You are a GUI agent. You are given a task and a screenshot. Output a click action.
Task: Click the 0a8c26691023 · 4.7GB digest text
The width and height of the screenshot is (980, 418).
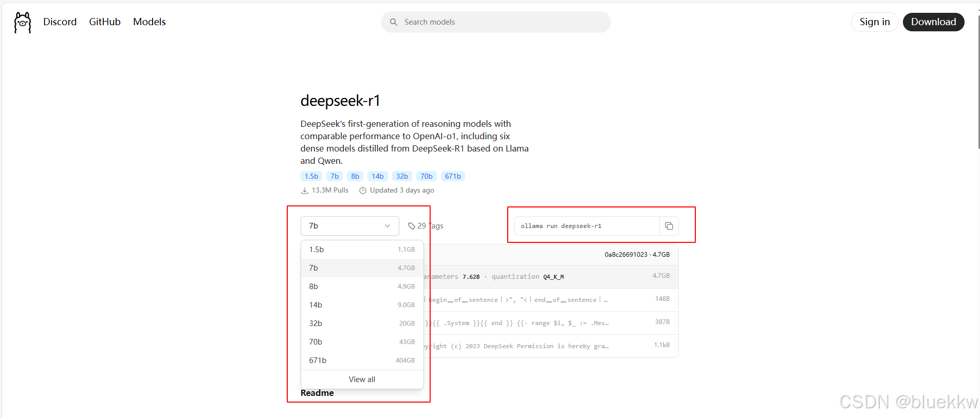click(x=637, y=255)
